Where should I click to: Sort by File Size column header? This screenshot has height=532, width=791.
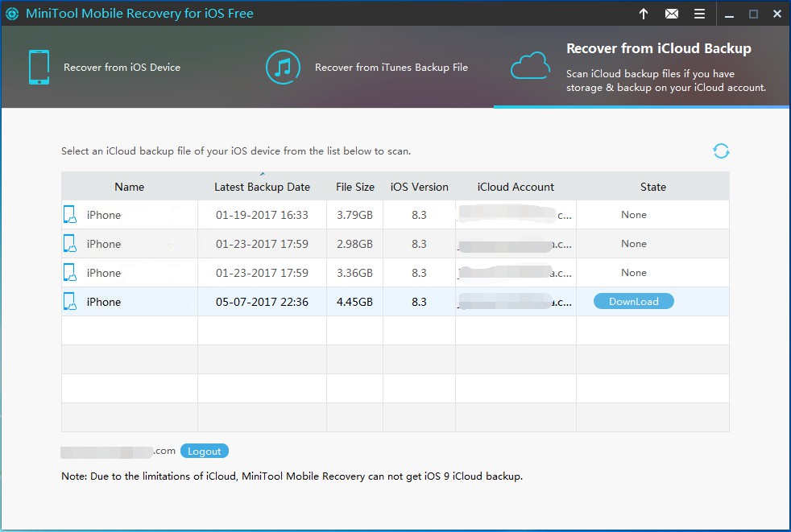[355, 187]
